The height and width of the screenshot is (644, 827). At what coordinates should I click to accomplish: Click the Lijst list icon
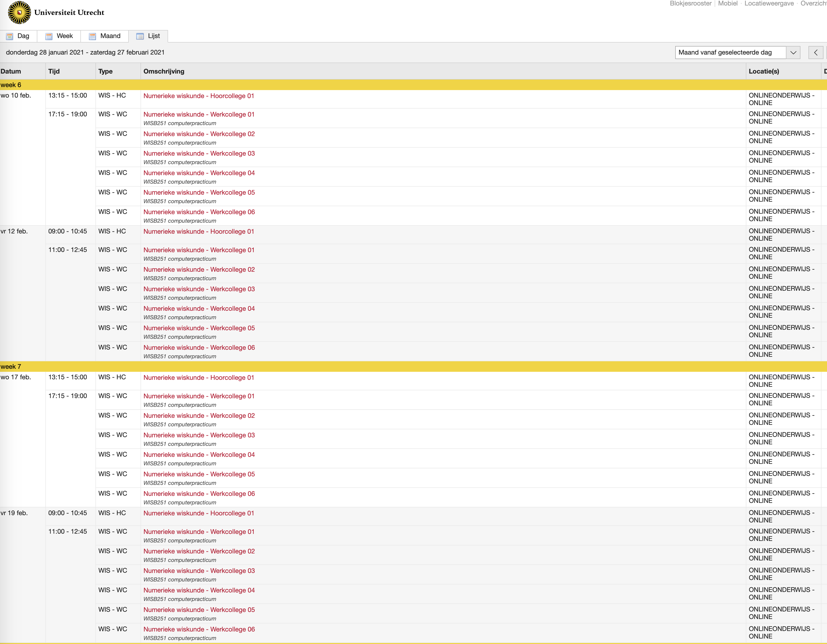(140, 36)
